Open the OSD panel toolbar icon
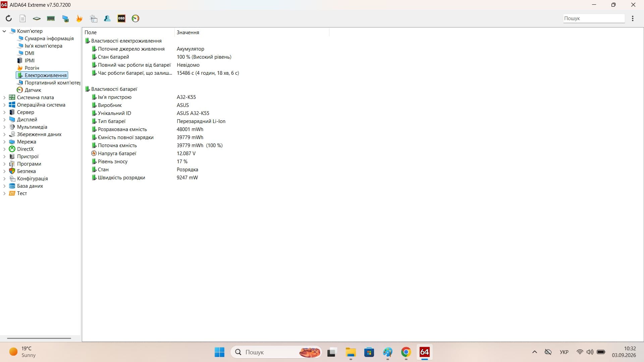The width and height of the screenshot is (644, 362). pos(121,18)
